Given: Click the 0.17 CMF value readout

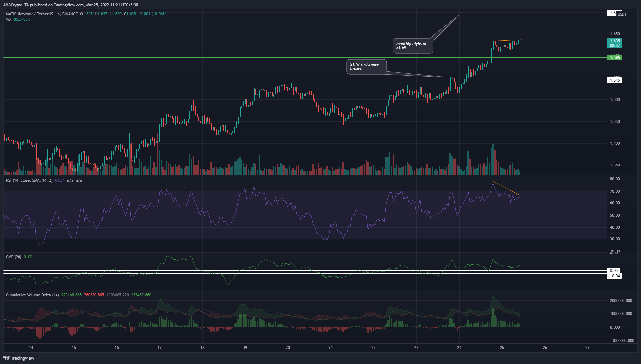Looking at the screenshot, I should click(27, 256).
